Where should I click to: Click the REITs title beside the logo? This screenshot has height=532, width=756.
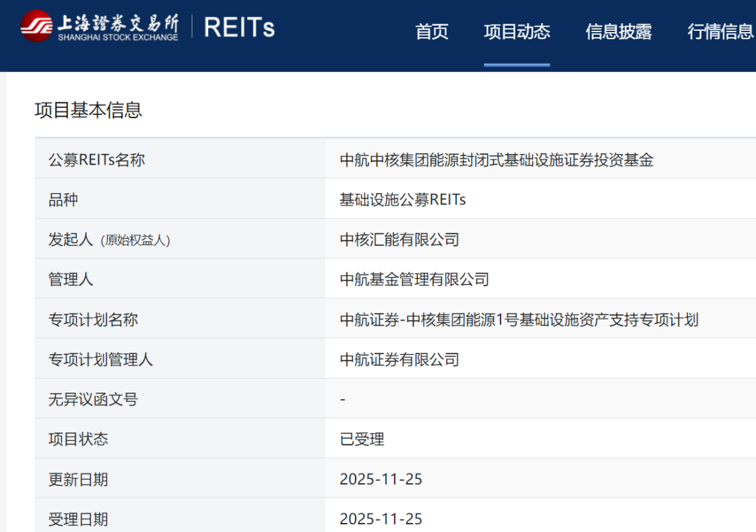coord(239,27)
